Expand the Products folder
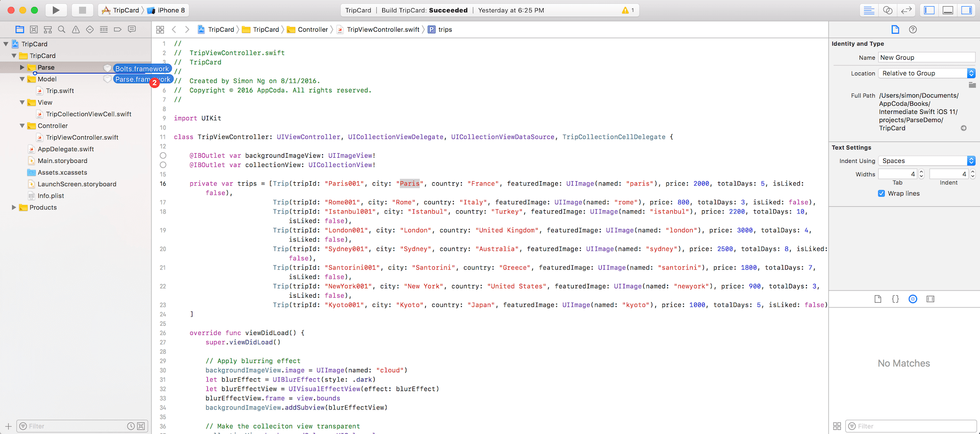 (x=14, y=207)
